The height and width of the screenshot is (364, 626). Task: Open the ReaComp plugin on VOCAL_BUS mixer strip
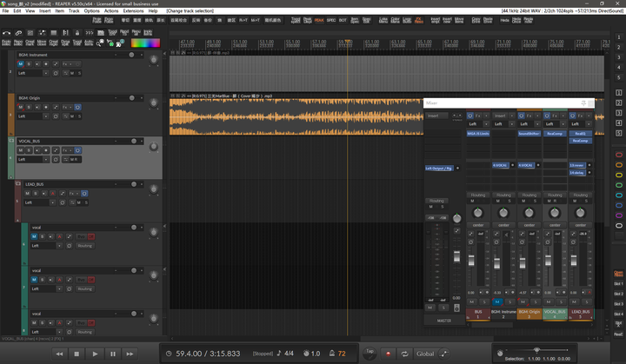coord(554,134)
